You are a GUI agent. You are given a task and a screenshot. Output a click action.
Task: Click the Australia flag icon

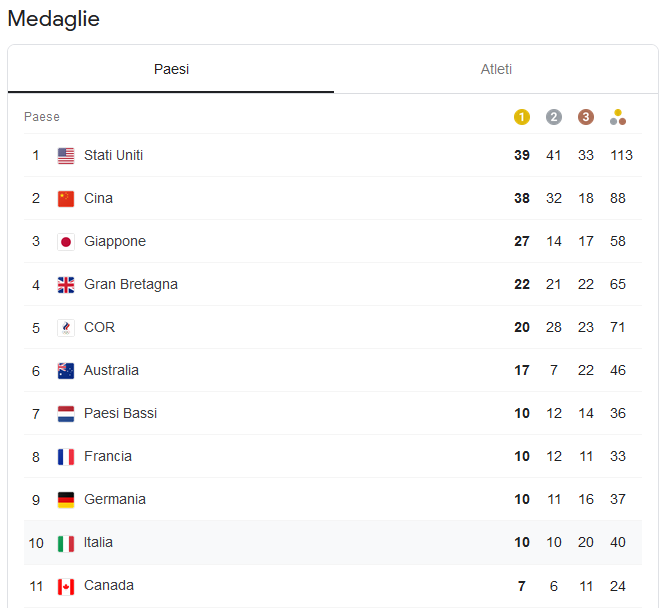pos(66,371)
